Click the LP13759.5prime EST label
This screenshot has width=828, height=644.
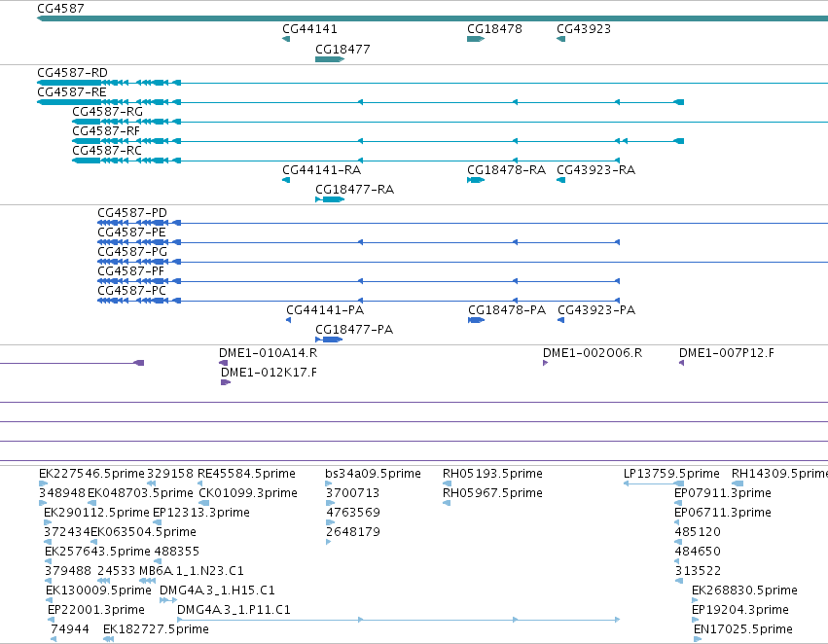671,474
